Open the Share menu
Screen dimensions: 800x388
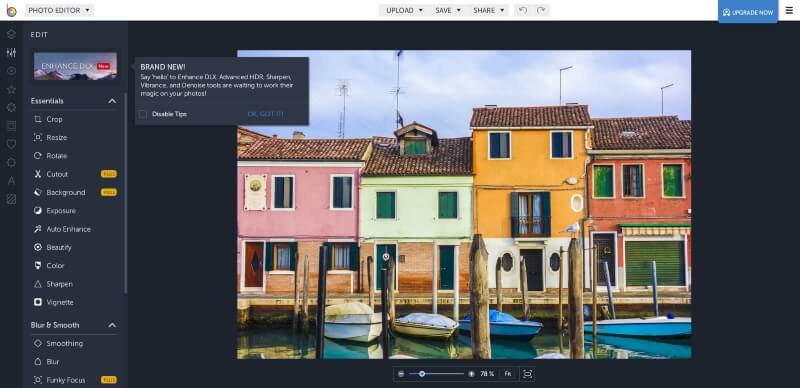point(488,10)
